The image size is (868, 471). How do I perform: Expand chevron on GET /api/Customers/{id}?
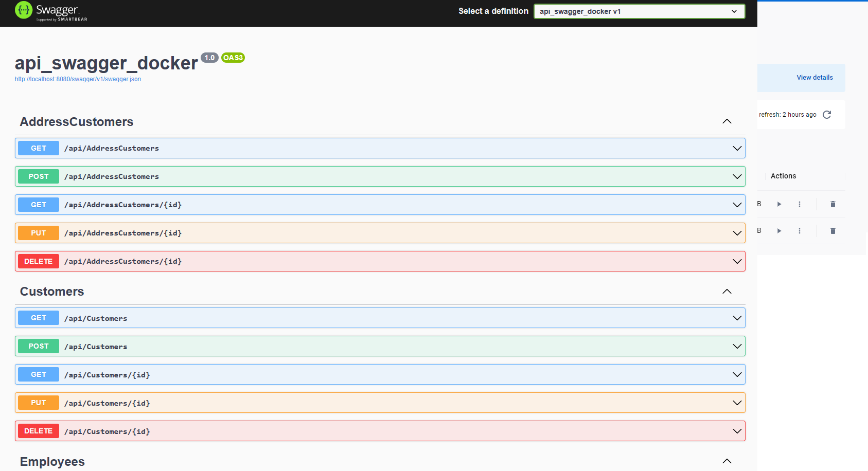coord(737,375)
